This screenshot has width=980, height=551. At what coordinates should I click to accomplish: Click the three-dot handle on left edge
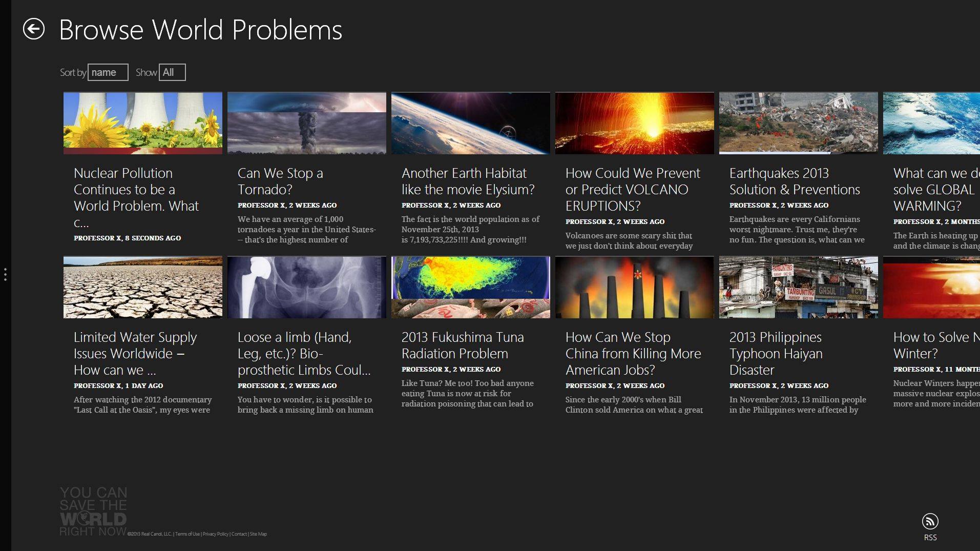pyautogui.click(x=5, y=274)
